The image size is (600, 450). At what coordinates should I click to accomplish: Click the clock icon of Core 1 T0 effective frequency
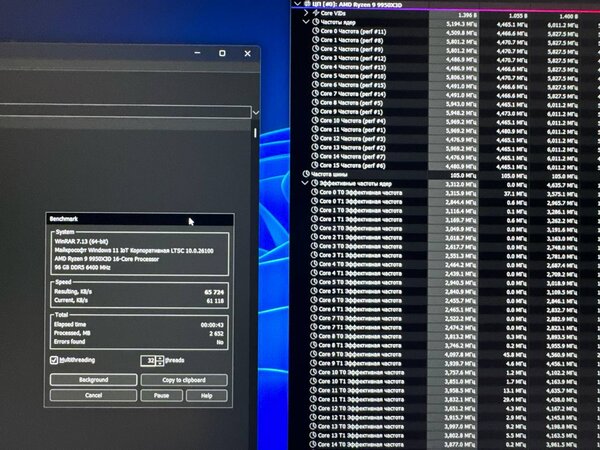[315, 210]
